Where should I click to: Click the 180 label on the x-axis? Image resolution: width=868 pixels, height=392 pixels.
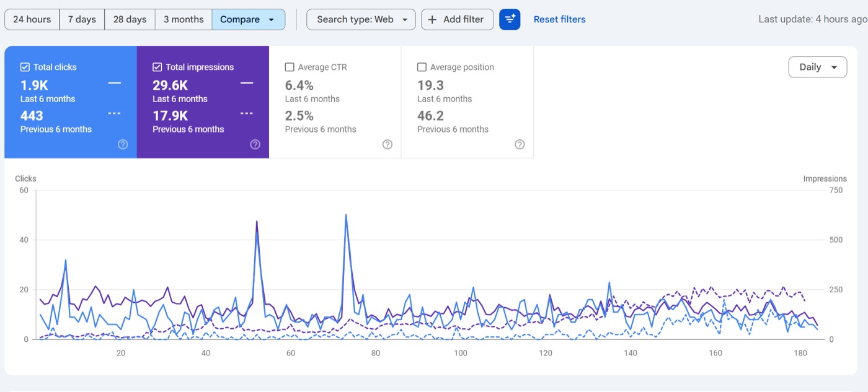click(800, 353)
